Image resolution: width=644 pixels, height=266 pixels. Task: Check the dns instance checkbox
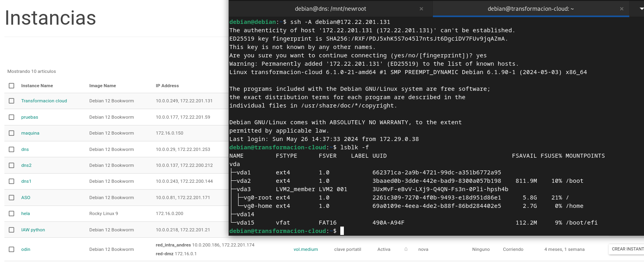(x=12, y=149)
